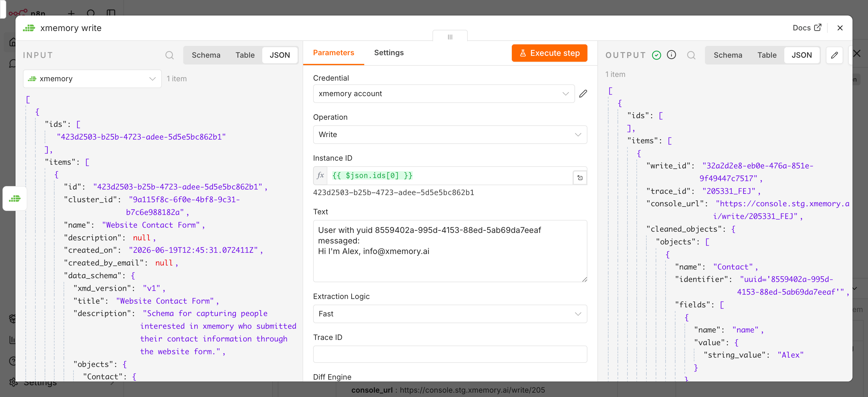868x397 pixels.
Task: Click the xmemory node icon in header
Action: point(29,28)
